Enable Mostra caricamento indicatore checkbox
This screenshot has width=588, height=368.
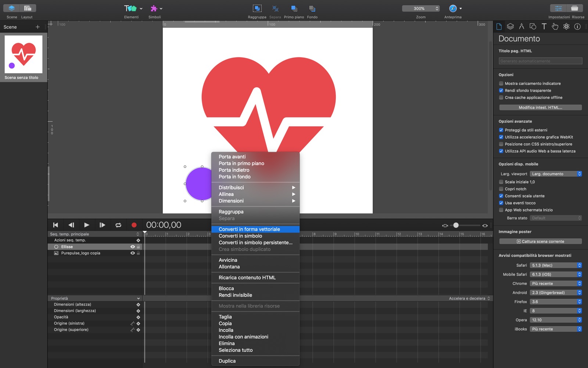pos(501,84)
